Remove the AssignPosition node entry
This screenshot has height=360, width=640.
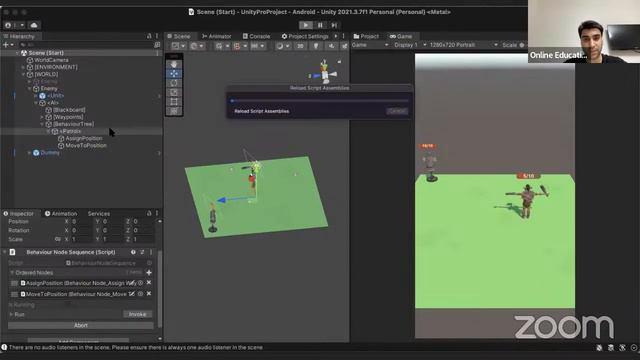149,282
